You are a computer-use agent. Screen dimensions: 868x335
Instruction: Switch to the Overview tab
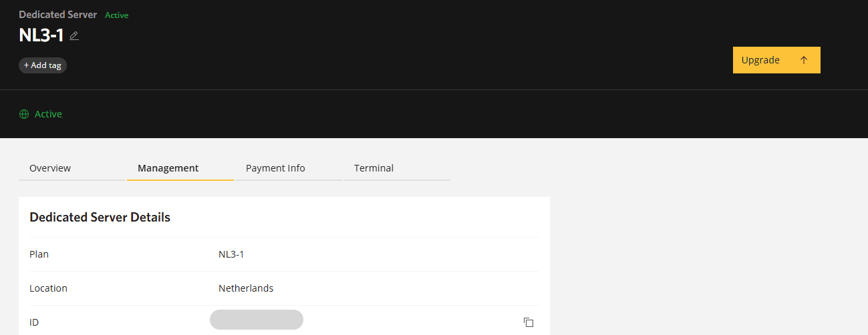coord(50,168)
